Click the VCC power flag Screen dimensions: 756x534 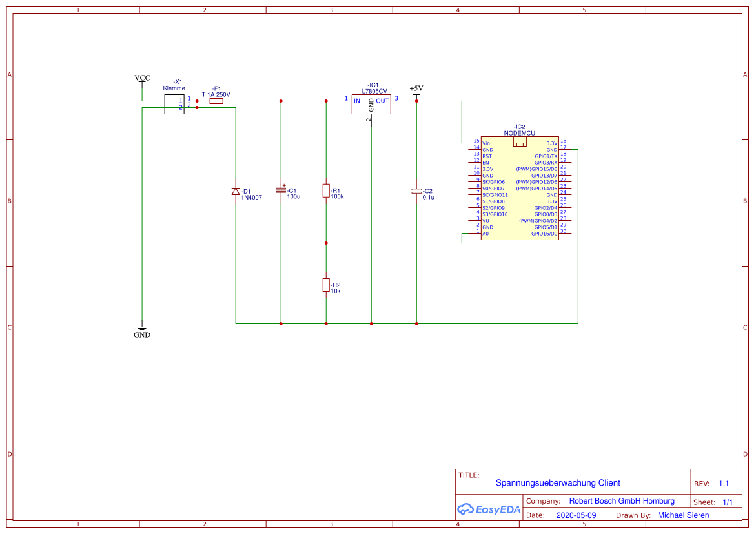pyautogui.click(x=141, y=79)
